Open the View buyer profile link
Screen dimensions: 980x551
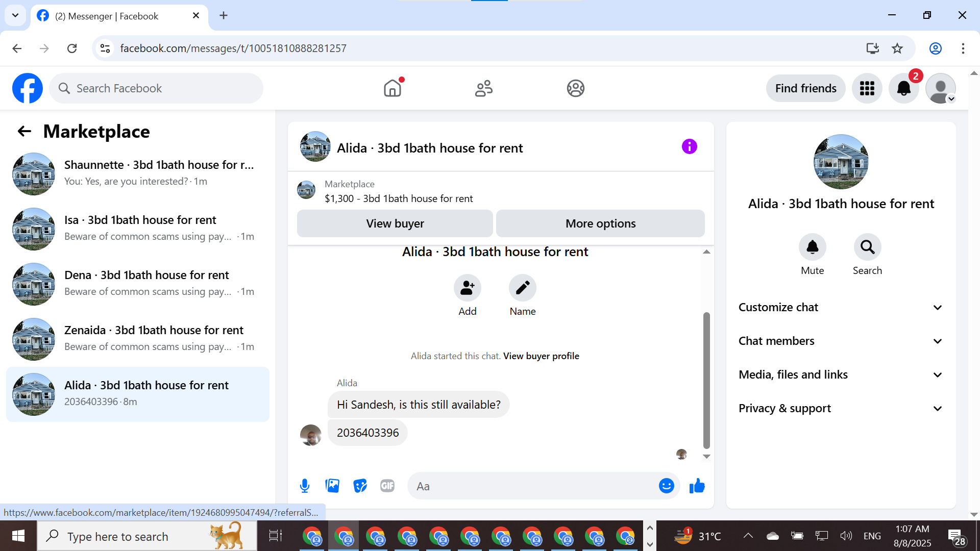(541, 356)
